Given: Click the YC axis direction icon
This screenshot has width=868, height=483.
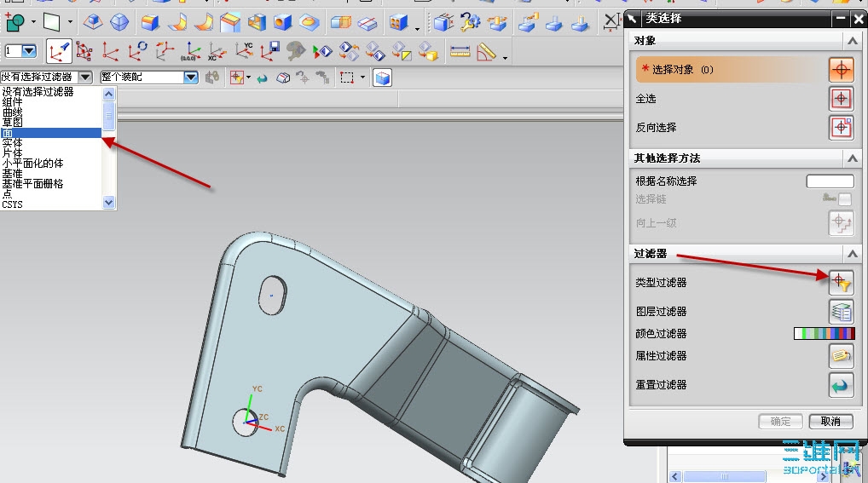Looking at the screenshot, I should [x=244, y=51].
